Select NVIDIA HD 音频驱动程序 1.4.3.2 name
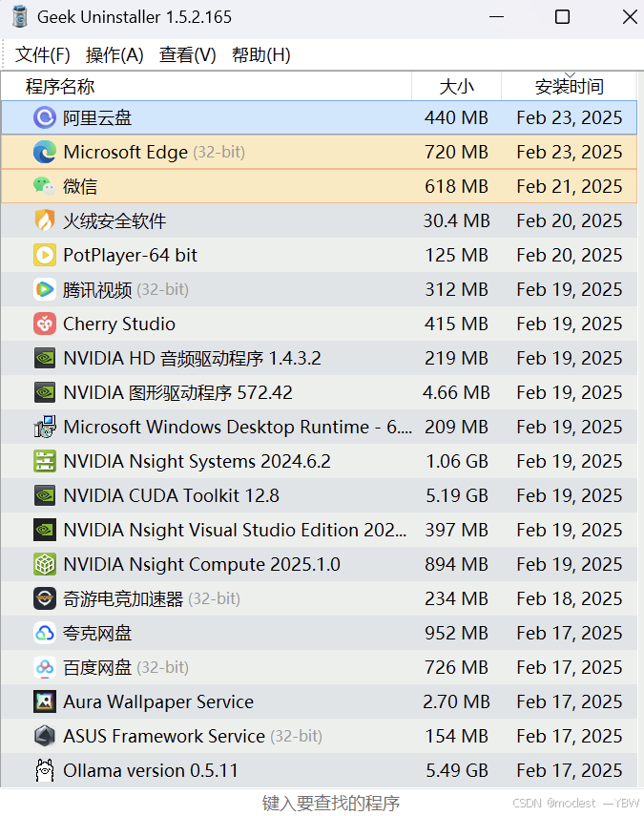644x816 pixels. [x=192, y=358]
